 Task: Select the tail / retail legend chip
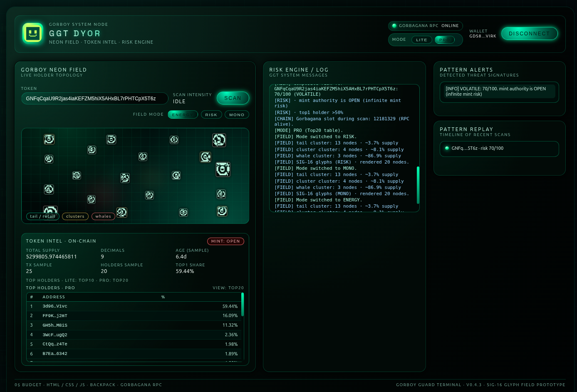pyautogui.click(x=42, y=216)
